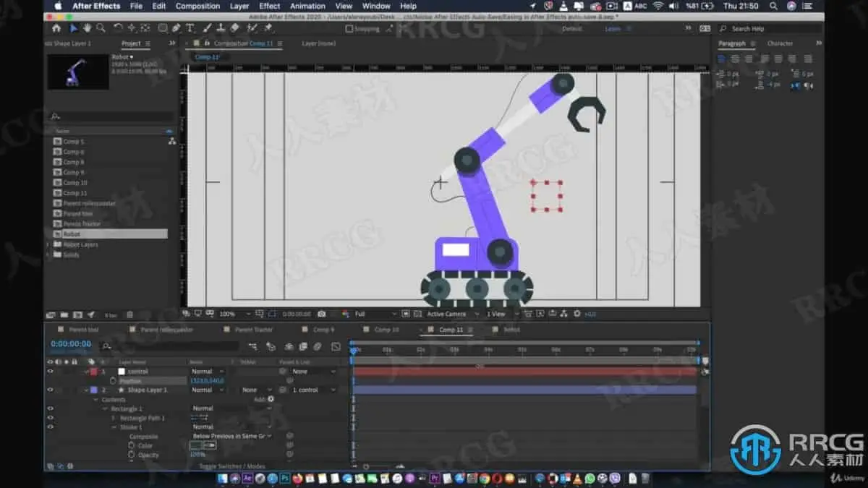Take a snapshot with camera icon
This screenshot has height=488, width=868.
click(322, 314)
